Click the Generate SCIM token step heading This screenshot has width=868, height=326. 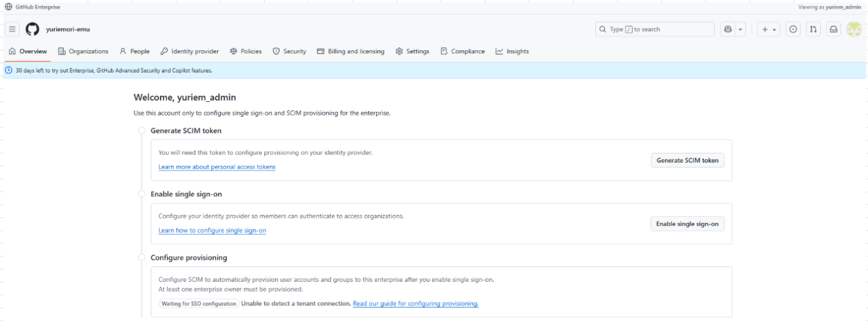pyautogui.click(x=186, y=131)
